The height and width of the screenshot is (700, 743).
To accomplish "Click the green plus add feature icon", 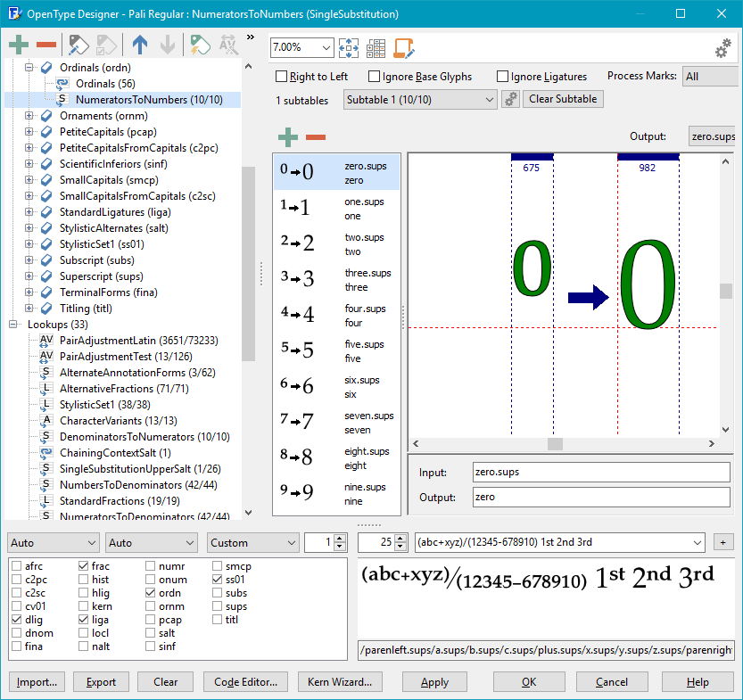I will (19, 45).
